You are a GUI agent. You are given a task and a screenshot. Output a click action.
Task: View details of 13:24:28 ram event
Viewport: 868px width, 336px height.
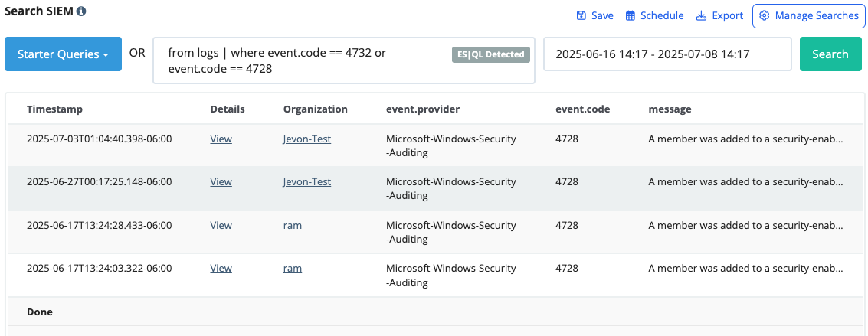coord(221,226)
